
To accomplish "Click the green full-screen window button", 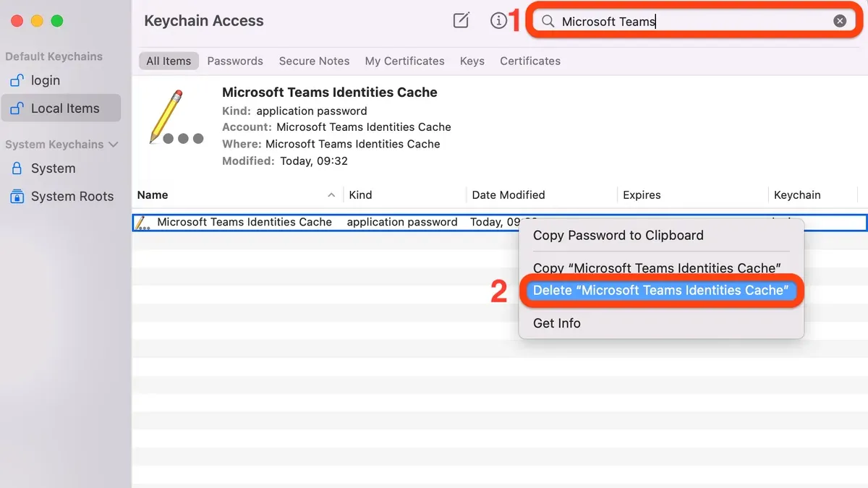I will (57, 21).
